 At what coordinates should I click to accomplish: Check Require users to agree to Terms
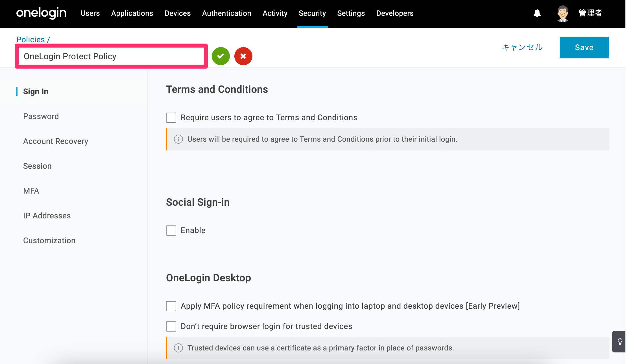point(171,118)
